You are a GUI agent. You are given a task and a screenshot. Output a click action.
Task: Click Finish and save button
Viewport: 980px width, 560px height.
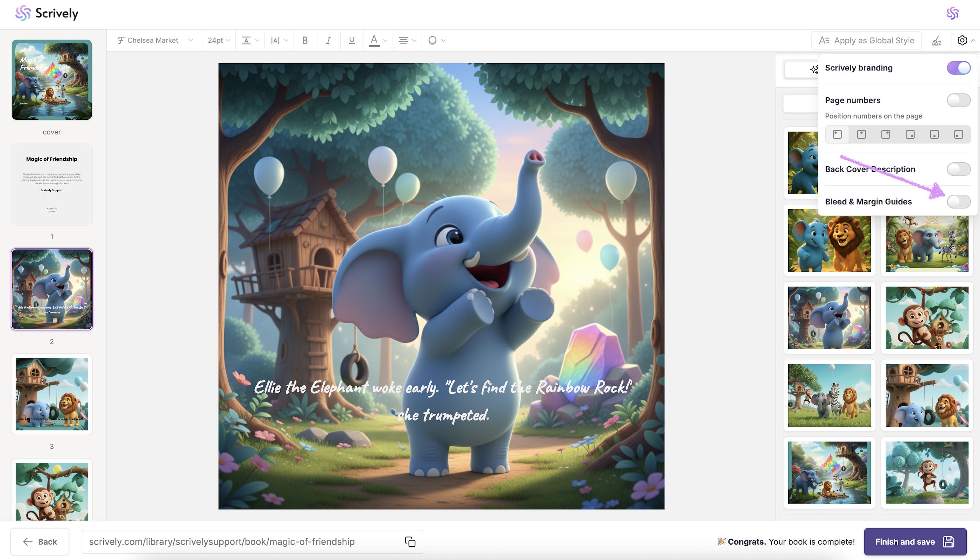[915, 541]
